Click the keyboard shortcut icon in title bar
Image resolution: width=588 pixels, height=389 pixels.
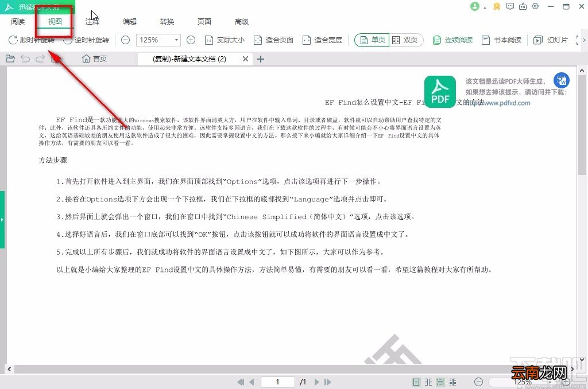(x=523, y=6)
